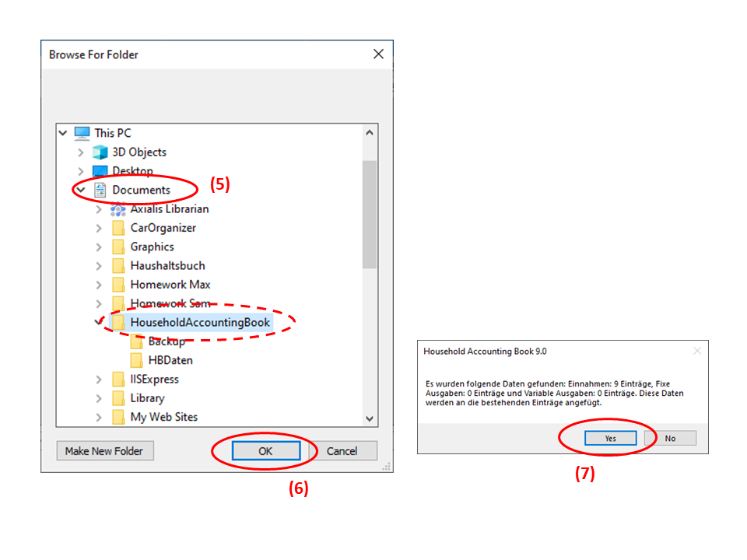Viewport: 747px width, 560px height.
Task: Expand the 3D Objects node
Action: (x=80, y=152)
